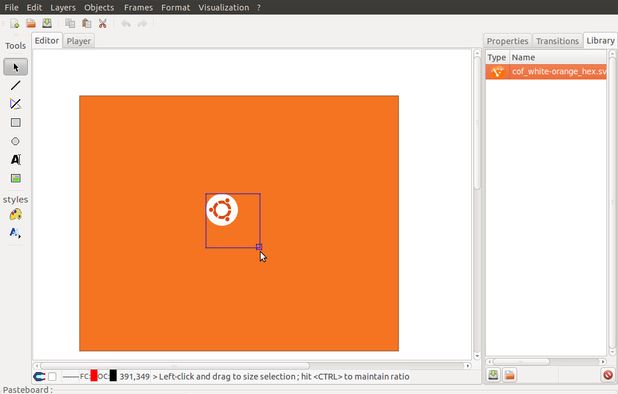This screenshot has width=618, height=394.
Task: Open the question mark help menu
Action: [x=259, y=7]
